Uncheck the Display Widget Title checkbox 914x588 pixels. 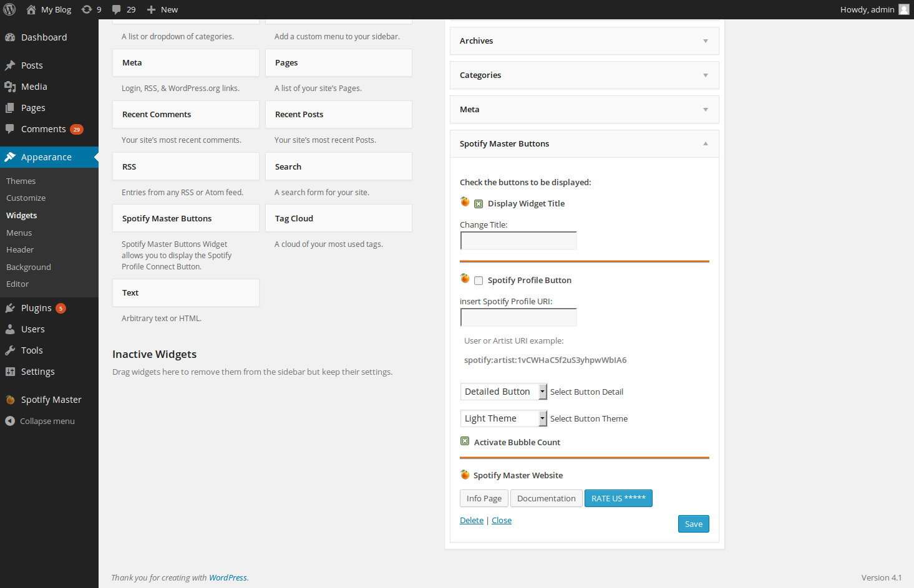tap(479, 204)
